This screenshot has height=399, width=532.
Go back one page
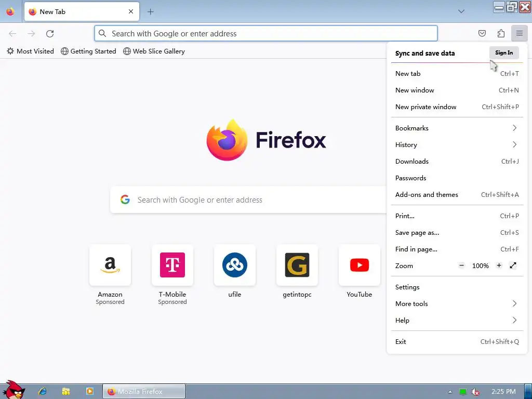(12, 34)
